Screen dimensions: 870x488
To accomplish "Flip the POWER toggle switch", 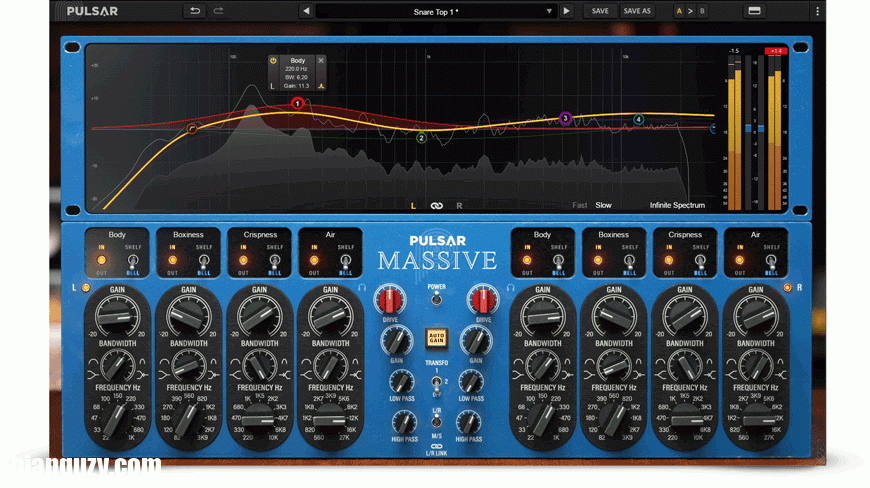I will [x=437, y=299].
